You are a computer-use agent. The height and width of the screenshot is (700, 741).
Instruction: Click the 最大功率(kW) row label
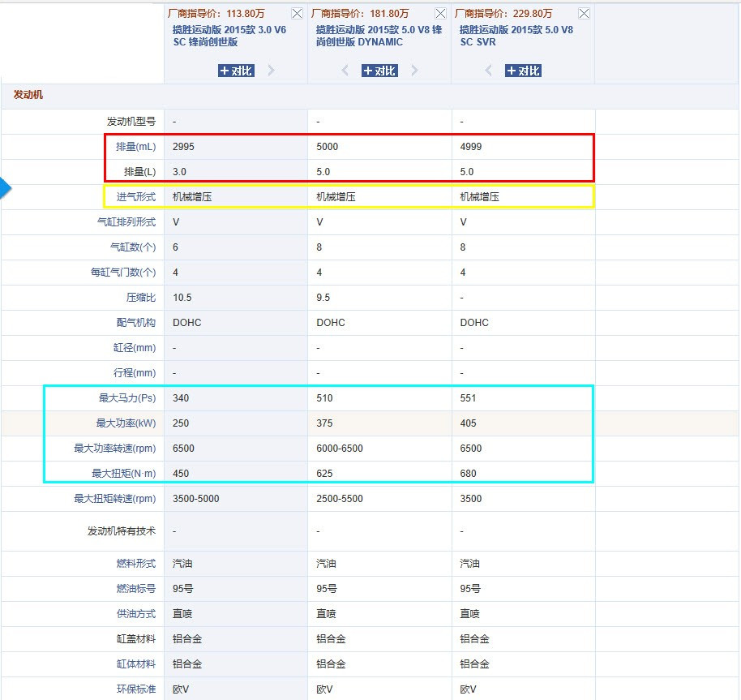126,423
